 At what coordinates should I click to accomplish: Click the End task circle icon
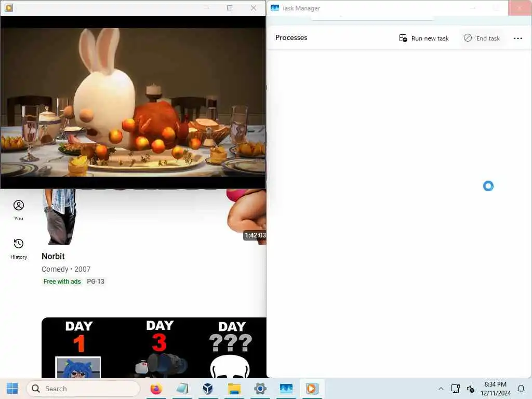(x=468, y=37)
